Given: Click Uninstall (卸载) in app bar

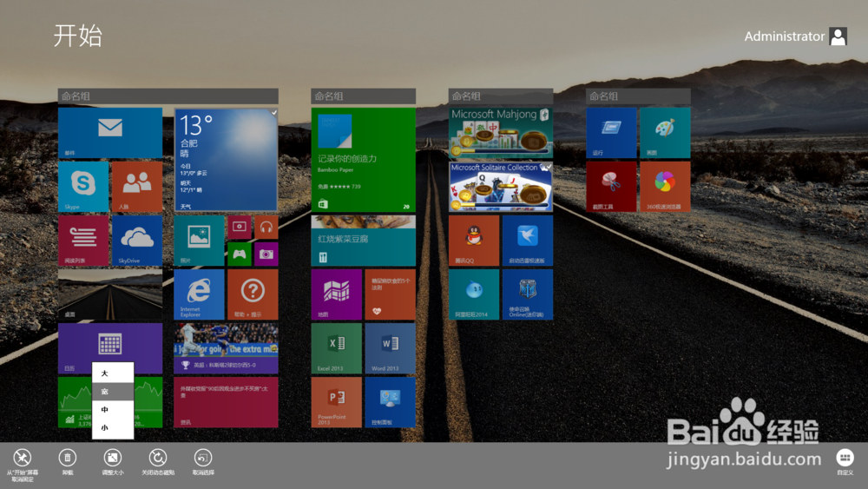Looking at the screenshot, I should [68, 462].
